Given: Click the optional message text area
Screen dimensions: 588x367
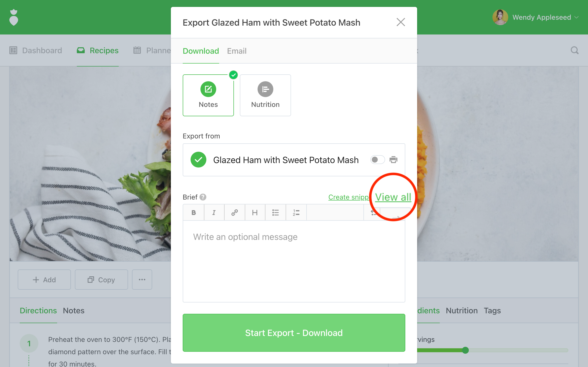Looking at the screenshot, I should tap(294, 261).
